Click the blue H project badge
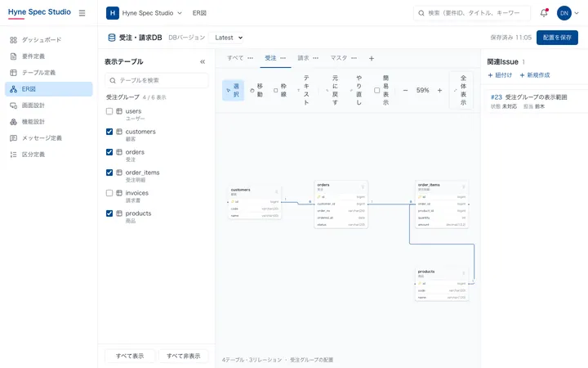 [x=113, y=13]
